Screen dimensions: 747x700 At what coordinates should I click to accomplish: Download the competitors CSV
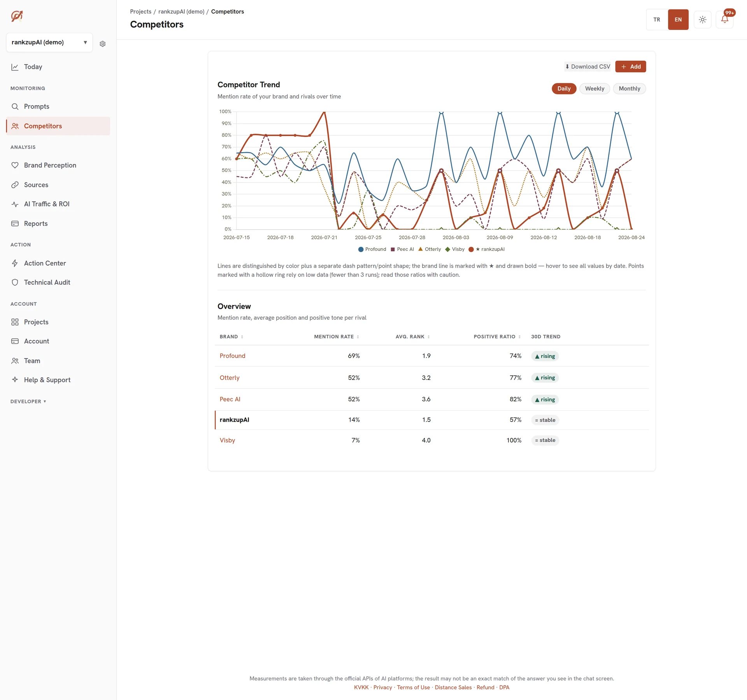coord(587,66)
